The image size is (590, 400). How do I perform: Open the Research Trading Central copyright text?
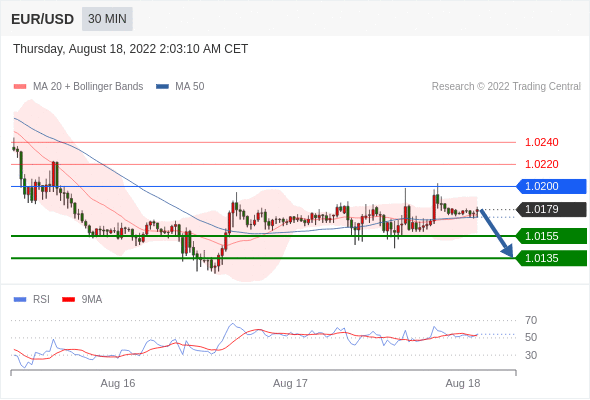506,87
